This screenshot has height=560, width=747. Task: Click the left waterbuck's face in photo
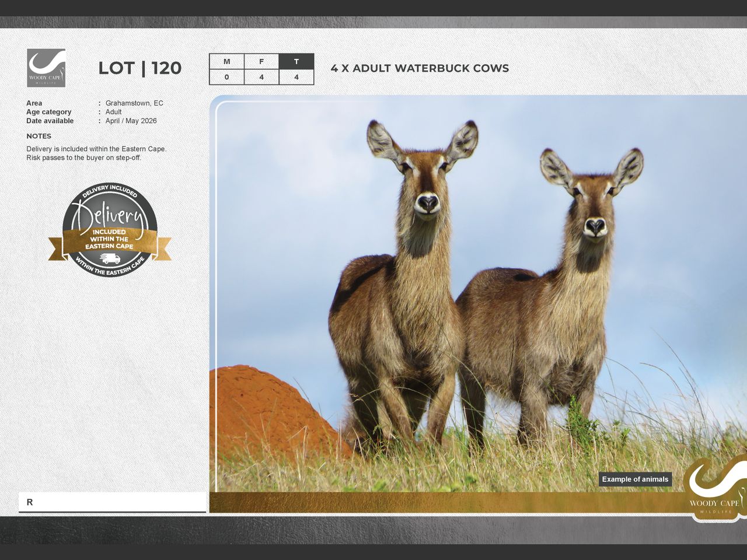[x=426, y=187]
